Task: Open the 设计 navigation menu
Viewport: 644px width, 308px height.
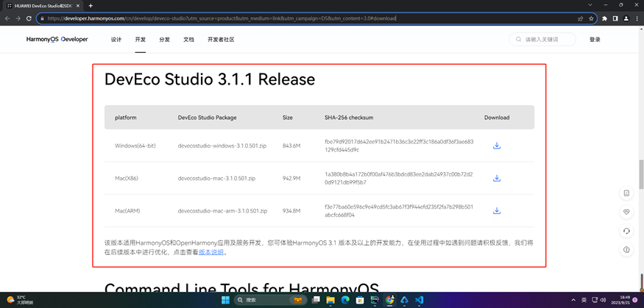Action: 116,40
